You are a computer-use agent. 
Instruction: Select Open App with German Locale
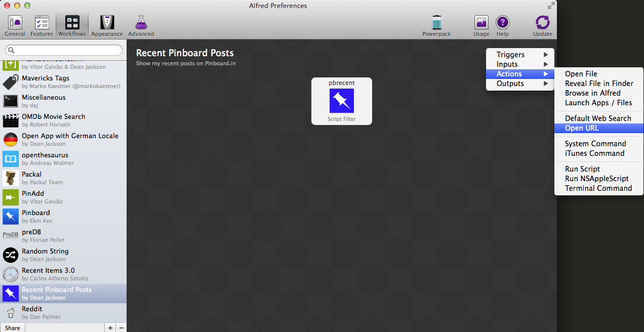click(63, 140)
